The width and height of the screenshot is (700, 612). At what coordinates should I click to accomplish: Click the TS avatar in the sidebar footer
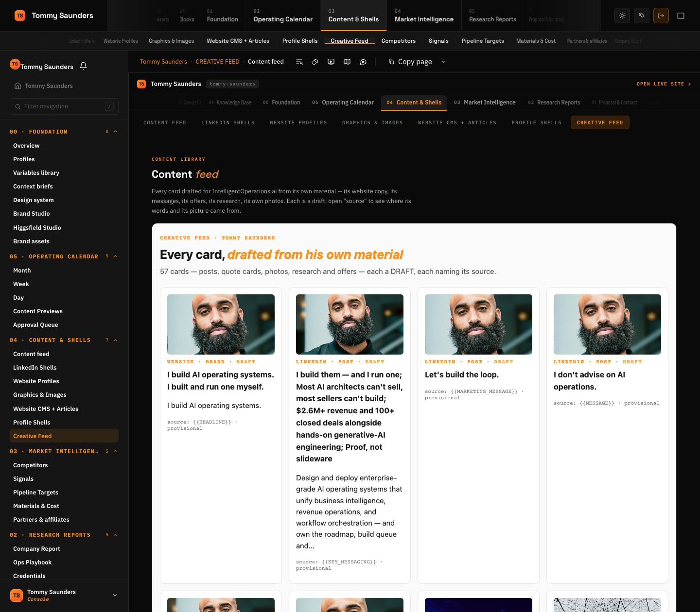17,595
